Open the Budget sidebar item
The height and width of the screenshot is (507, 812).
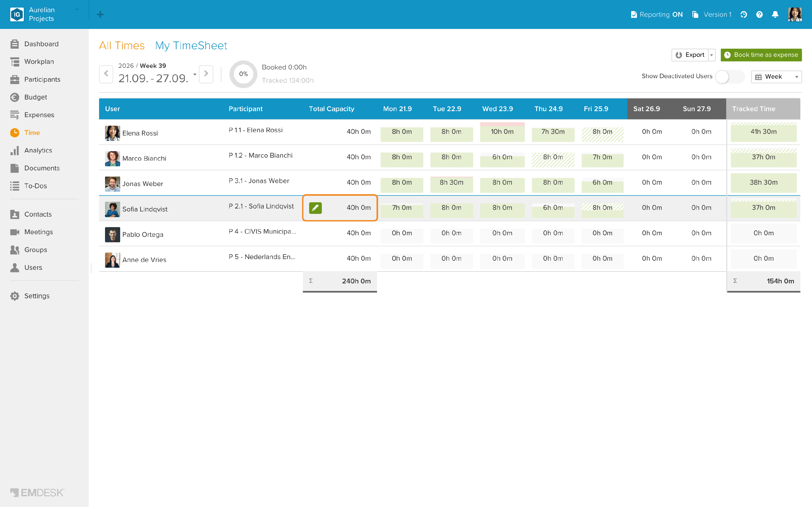coord(35,97)
